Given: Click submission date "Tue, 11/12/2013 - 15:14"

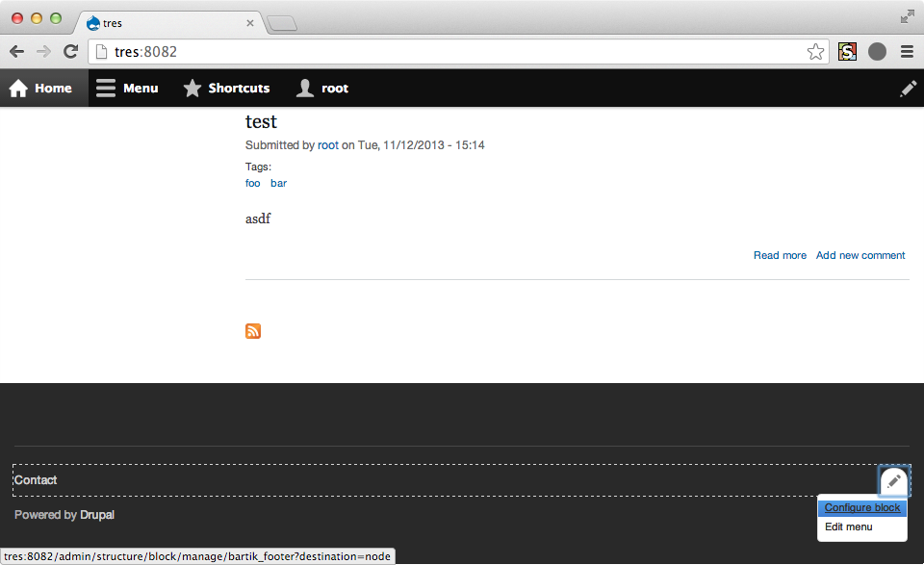Looking at the screenshot, I should [x=422, y=145].
